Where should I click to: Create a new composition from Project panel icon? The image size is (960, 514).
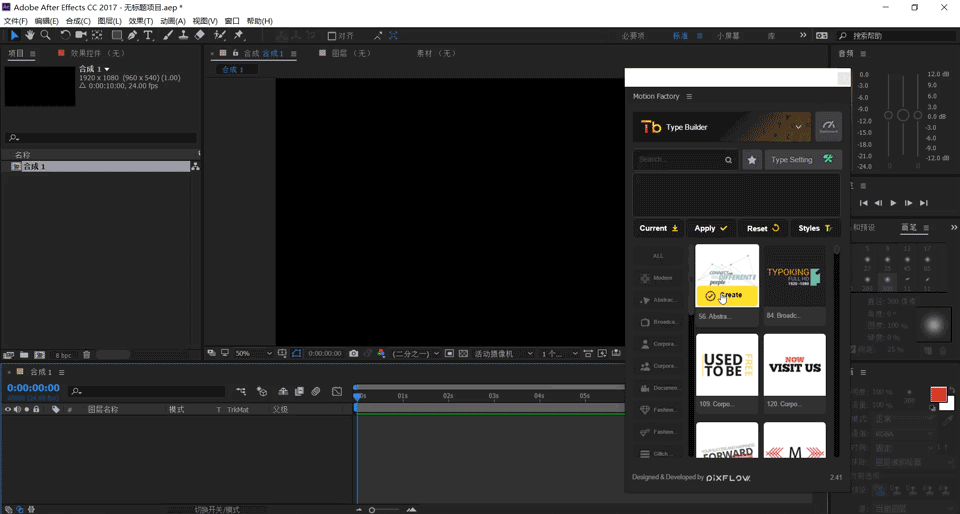[x=40, y=355]
